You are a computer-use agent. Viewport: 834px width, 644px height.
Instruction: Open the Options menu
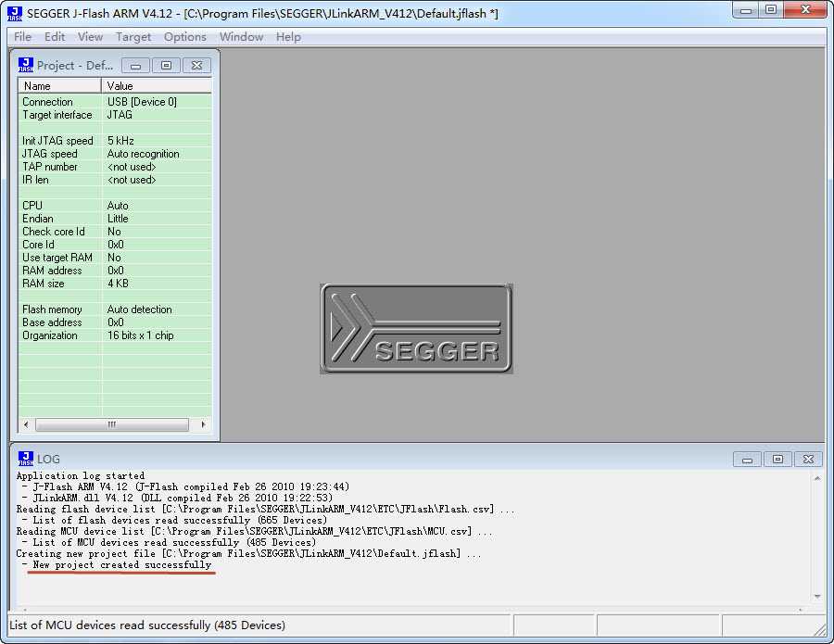(184, 37)
